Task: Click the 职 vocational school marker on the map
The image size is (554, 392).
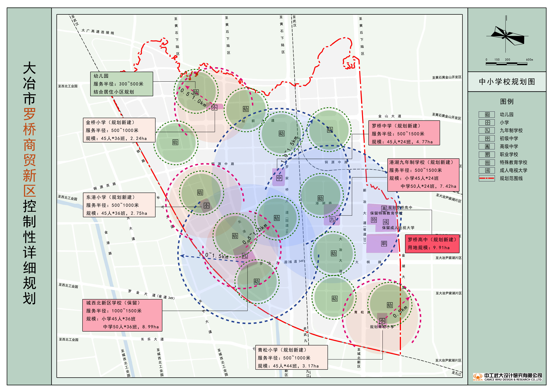Action: click(384, 244)
